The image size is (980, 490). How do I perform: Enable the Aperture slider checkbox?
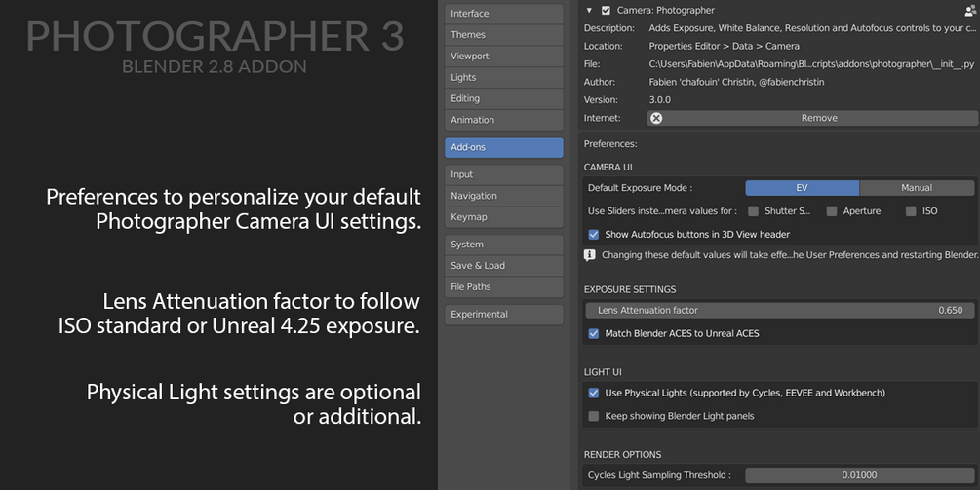(832, 211)
